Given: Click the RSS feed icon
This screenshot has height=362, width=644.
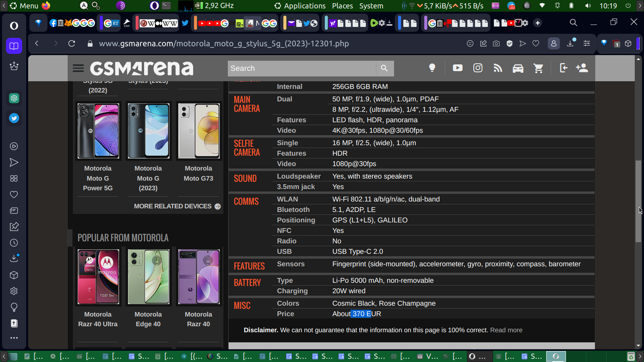Looking at the screenshot, I should point(498,68).
